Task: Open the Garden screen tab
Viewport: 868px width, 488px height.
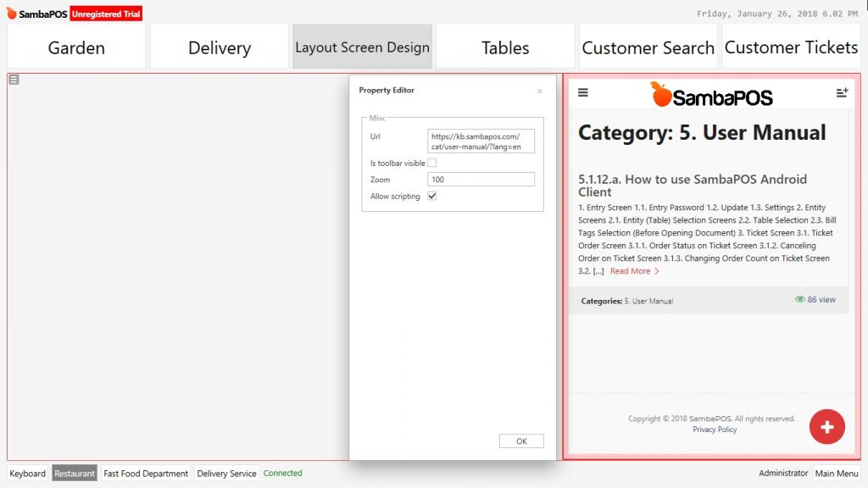Action: click(76, 47)
